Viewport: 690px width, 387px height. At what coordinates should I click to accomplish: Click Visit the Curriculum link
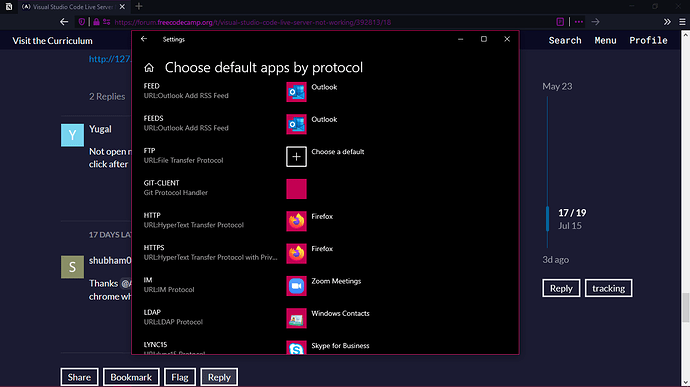(52, 41)
